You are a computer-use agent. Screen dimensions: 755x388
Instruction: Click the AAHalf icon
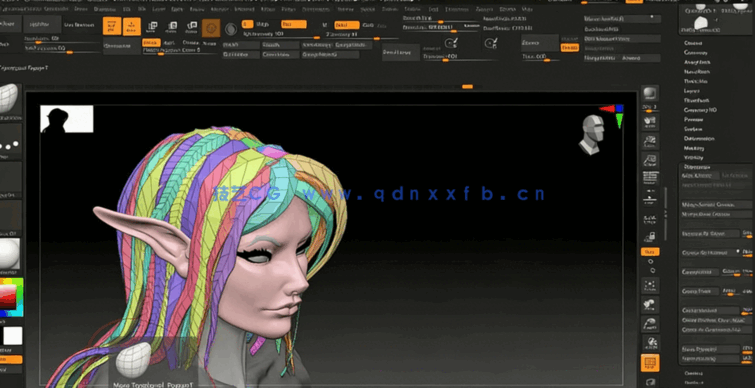(650, 179)
